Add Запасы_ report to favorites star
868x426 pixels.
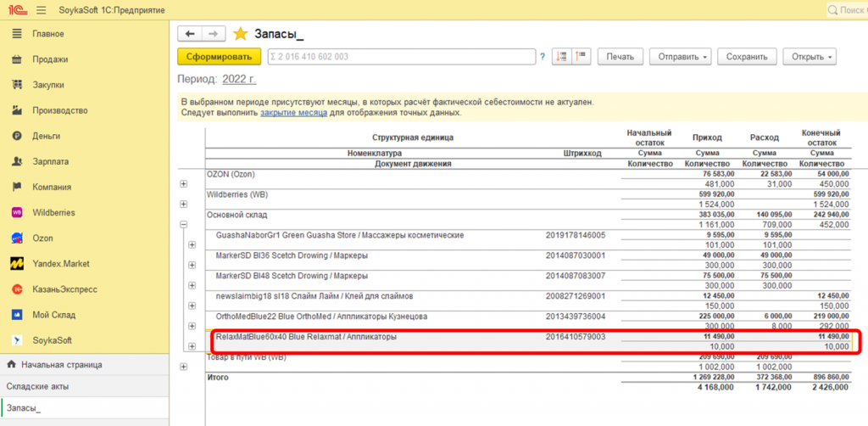point(241,34)
